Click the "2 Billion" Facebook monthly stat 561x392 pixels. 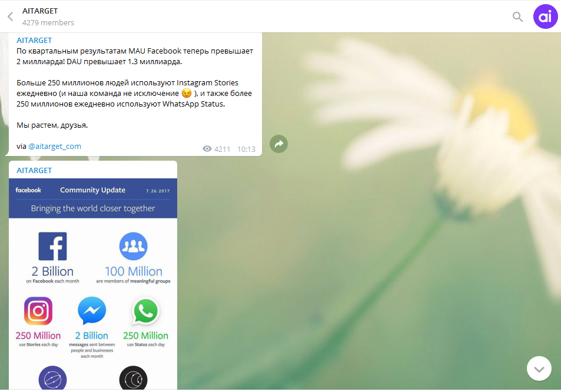(x=52, y=271)
